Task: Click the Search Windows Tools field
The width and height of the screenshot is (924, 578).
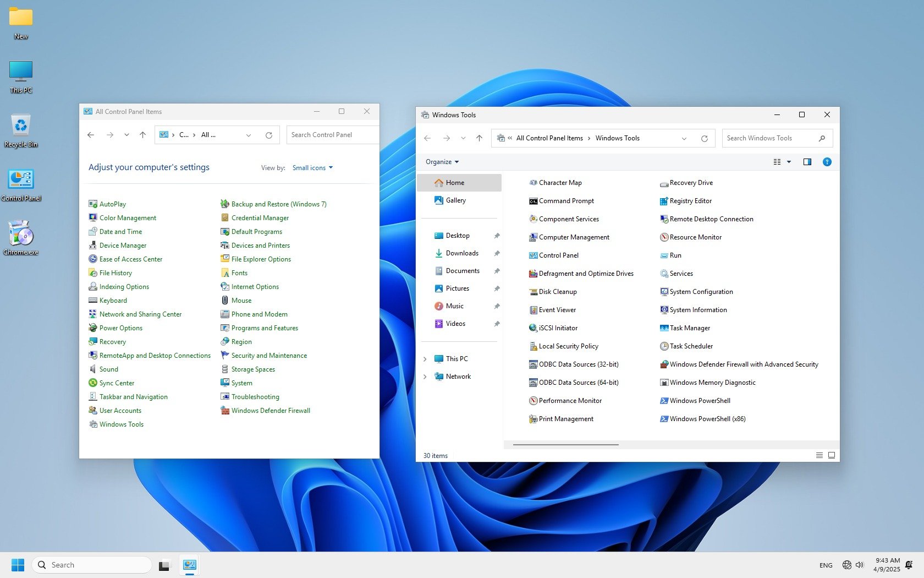Action: click(769, 138)
